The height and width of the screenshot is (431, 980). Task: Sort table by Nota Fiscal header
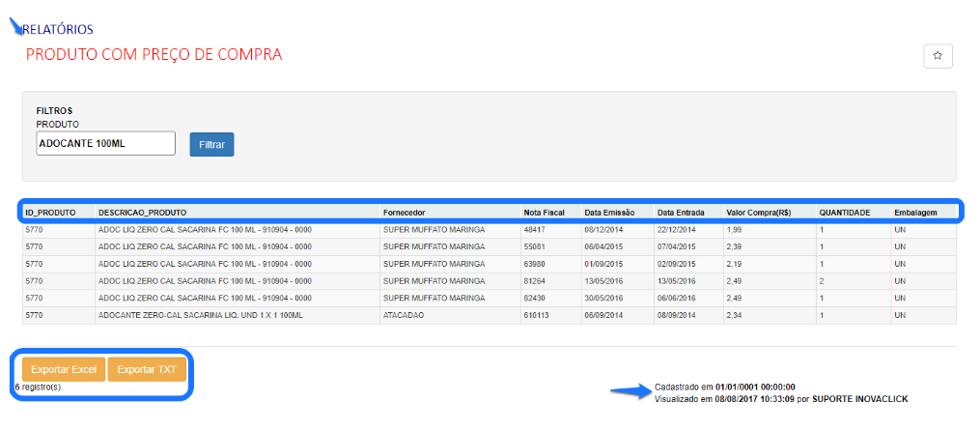[x=546, y=212]
